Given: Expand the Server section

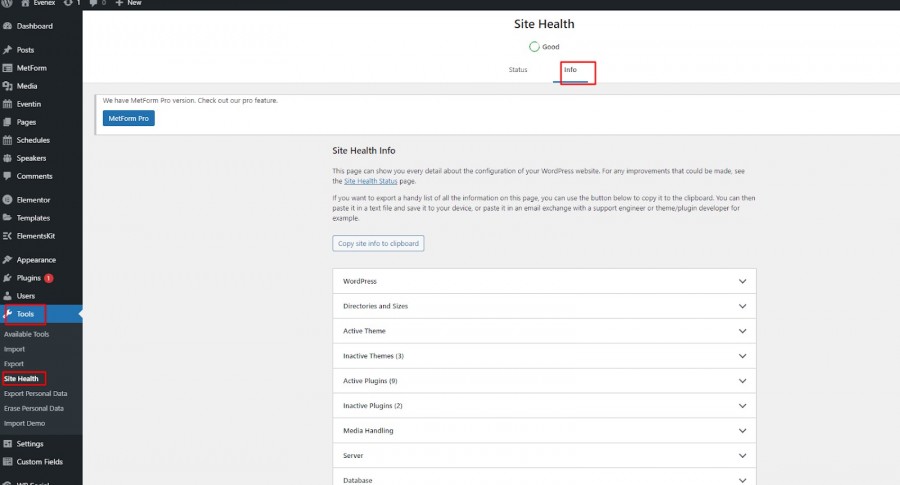Looking at the screenshot, I should pyautogui.click(x=544, y=456).
